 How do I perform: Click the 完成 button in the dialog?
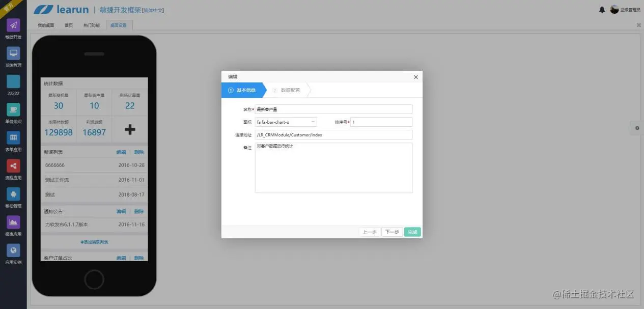point(412,232)
